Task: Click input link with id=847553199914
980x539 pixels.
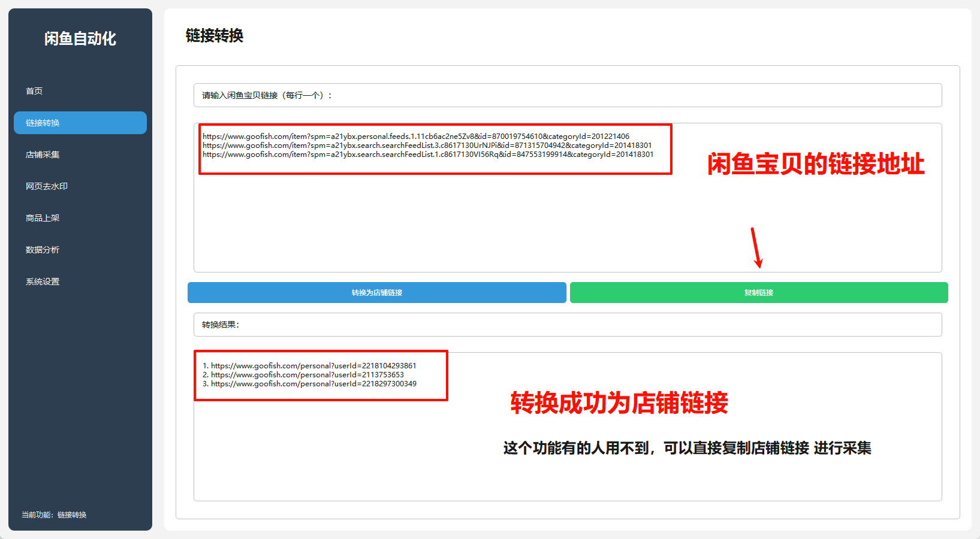Action: point(428,155)
